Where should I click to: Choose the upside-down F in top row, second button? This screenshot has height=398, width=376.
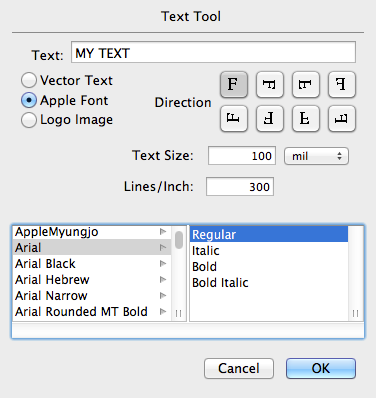click(270, 84)
